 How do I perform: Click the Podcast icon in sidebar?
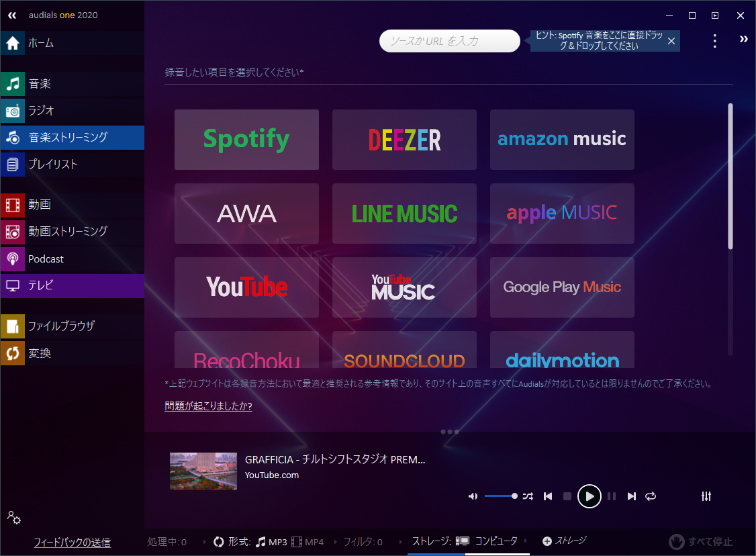coord(13,259)
